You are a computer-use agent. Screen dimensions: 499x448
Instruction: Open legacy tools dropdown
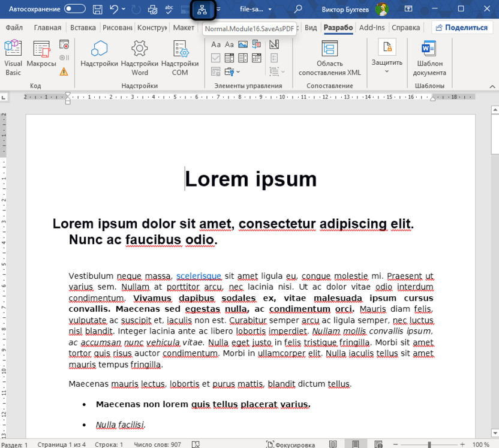[232, 71]
